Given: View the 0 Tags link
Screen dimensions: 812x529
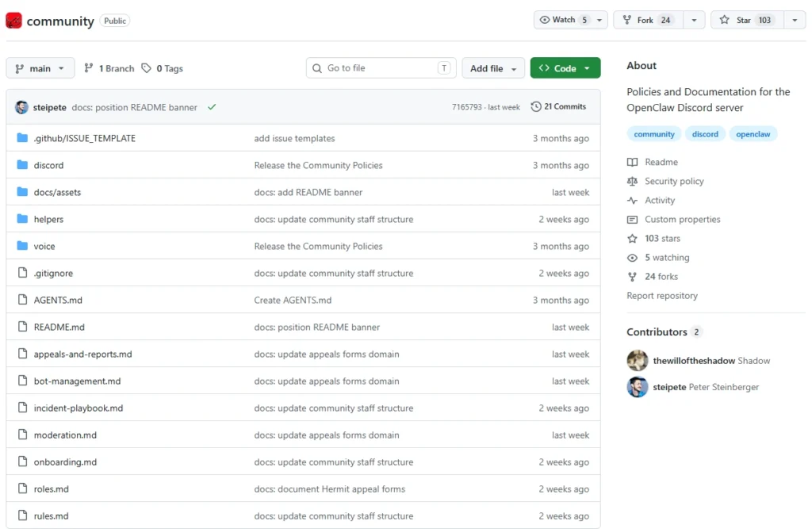Looking at the screenshot, I should (x=162, y=68).
